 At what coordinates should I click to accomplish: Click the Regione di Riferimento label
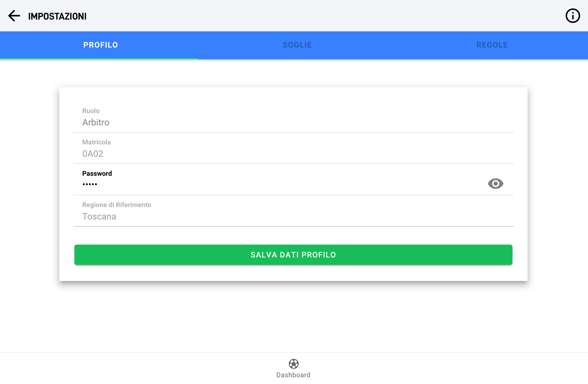point(116,205)
